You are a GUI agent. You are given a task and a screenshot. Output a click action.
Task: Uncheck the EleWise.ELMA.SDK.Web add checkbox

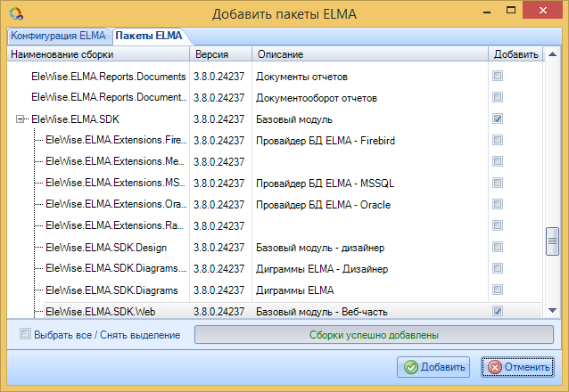coord(498,311)
